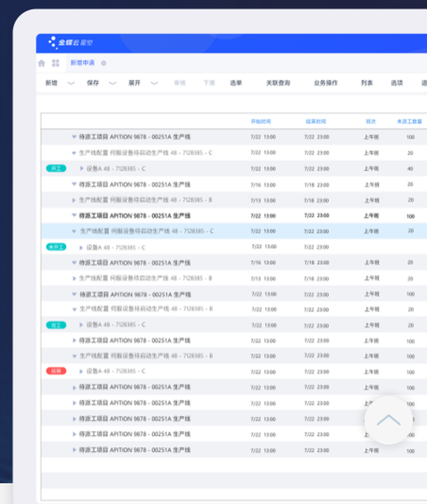Open the 业务操作 menu
The width and height of the screenshot is (427, 504).
click(325, 83)
